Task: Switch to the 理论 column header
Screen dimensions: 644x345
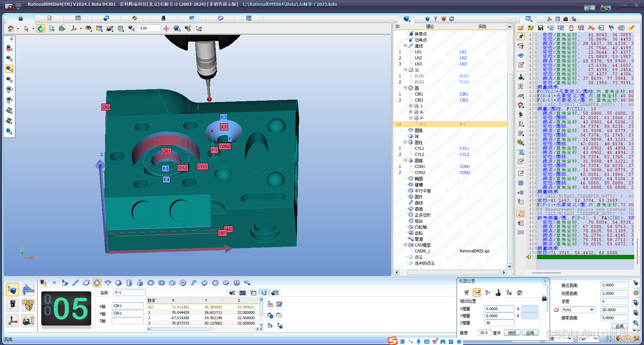Action: coord(430,26)
